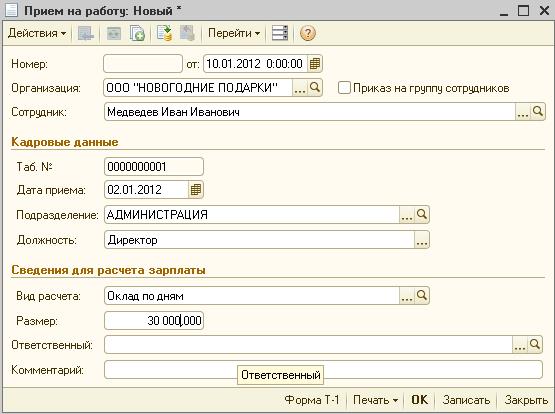Open selection list for Ответственный
The image size is (555, 414).
[520, 345]
